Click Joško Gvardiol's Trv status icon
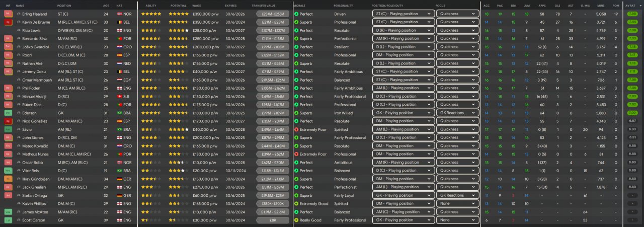The image size is (644, 227). [8, 47]
